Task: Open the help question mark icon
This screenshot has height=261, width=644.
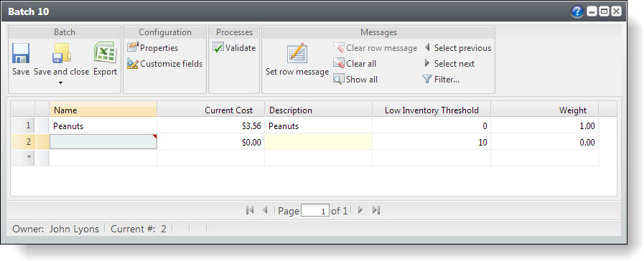Action: point(577,12)
